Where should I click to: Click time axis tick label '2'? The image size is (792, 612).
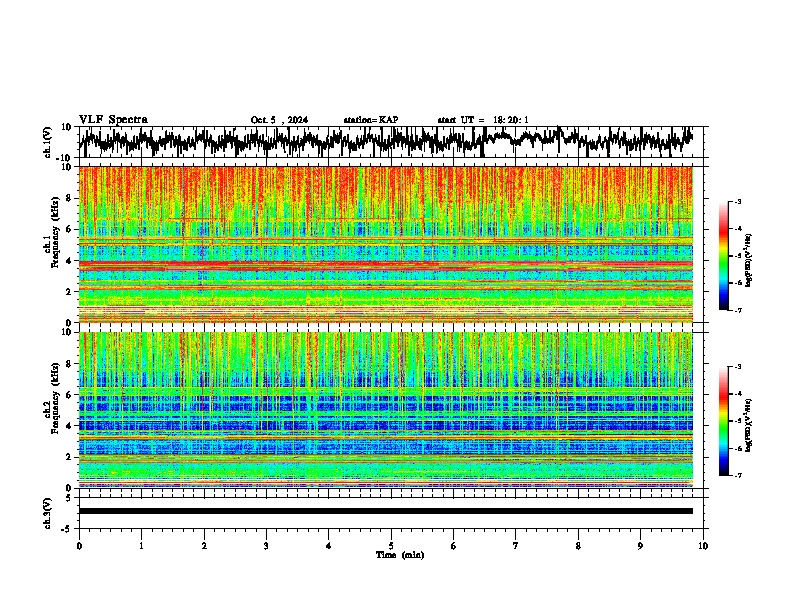pyautogui.click(x=204, y=546)
